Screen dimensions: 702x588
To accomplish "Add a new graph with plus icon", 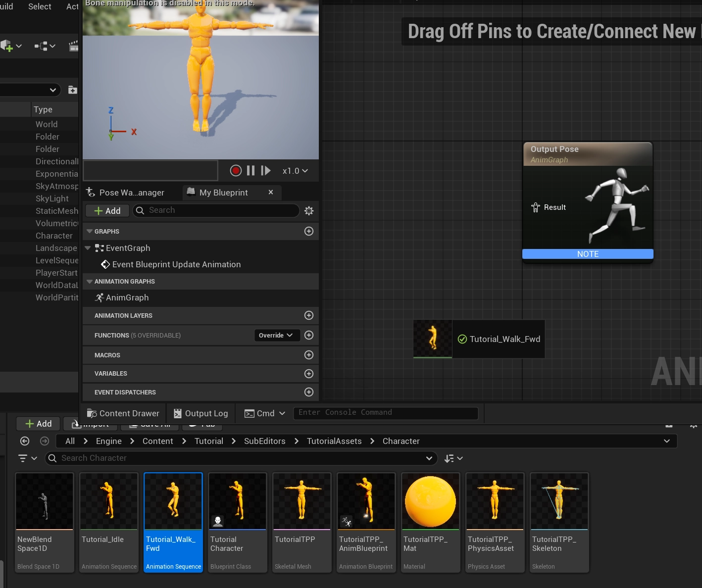I will pyautogui.click(x=309, y=231).
